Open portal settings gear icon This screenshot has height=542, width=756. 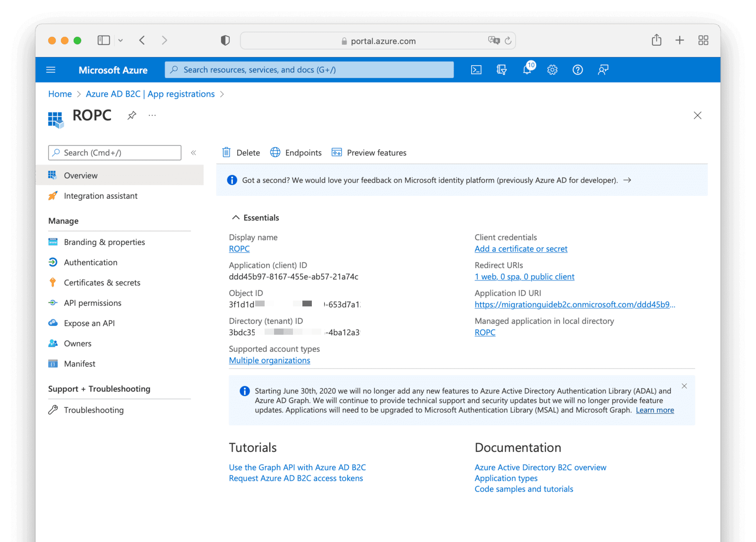(x=552, y=70)
